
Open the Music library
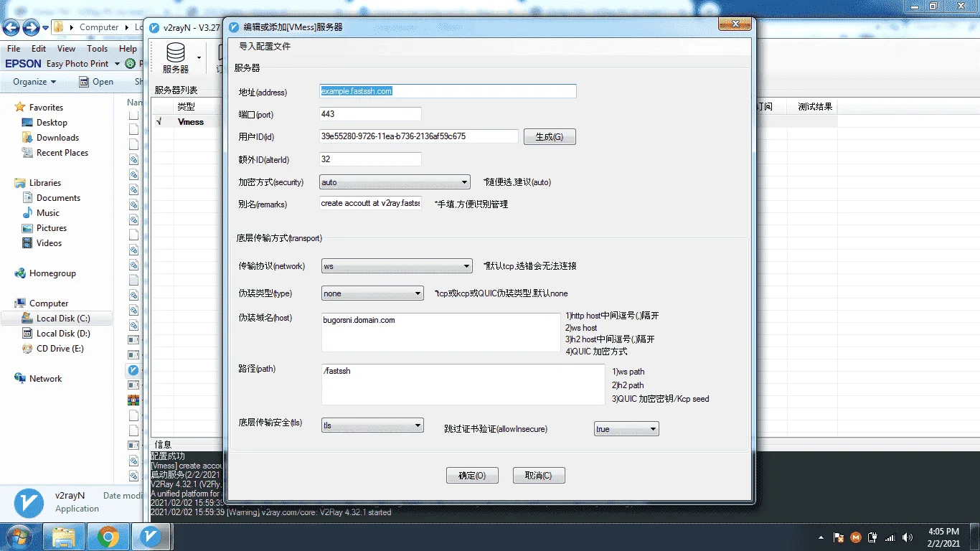[x=48, y=213]
